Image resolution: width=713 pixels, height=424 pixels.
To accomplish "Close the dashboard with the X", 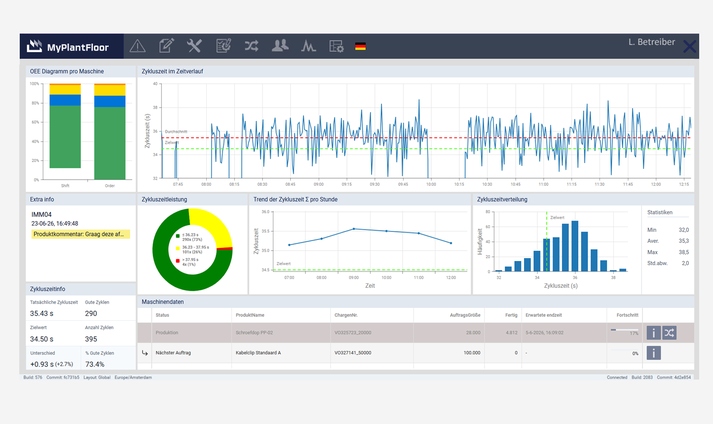I will [689, 47].
